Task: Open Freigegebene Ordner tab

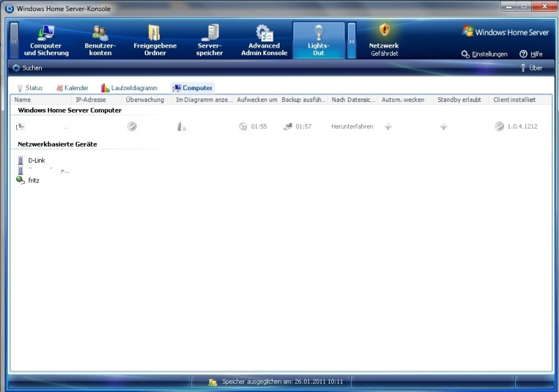Action: click(155, 41)
